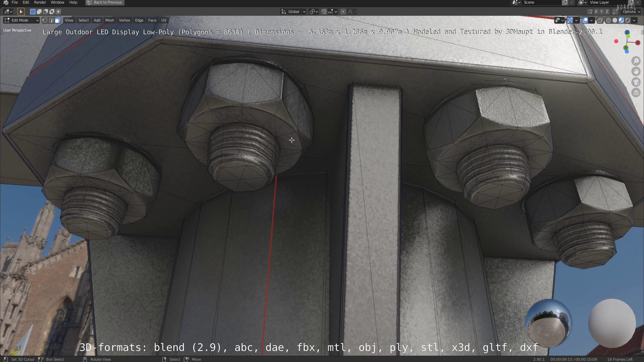Click the red X axis gizmo
Screen dimensions: 644x362
638,43
